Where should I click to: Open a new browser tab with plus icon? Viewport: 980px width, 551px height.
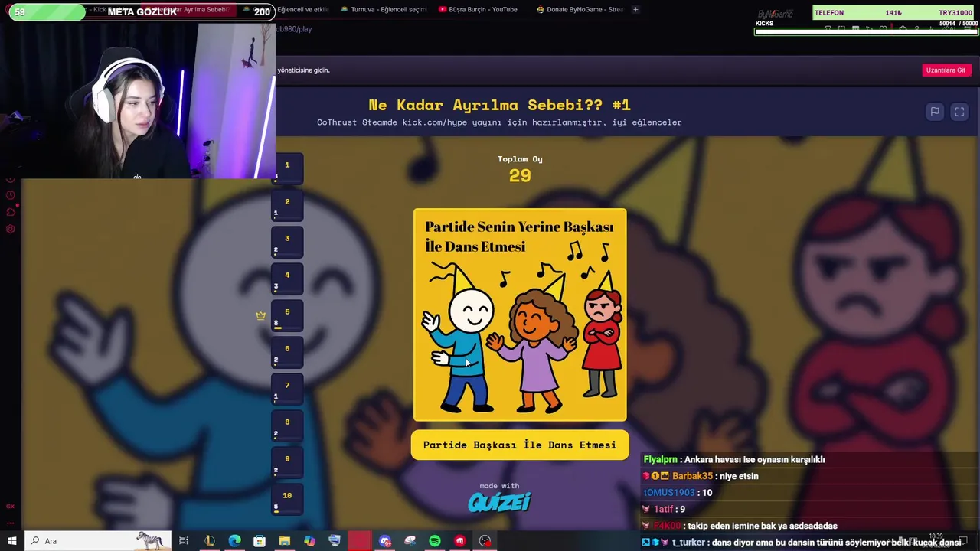pyautogui.click(x=635, y=9)
